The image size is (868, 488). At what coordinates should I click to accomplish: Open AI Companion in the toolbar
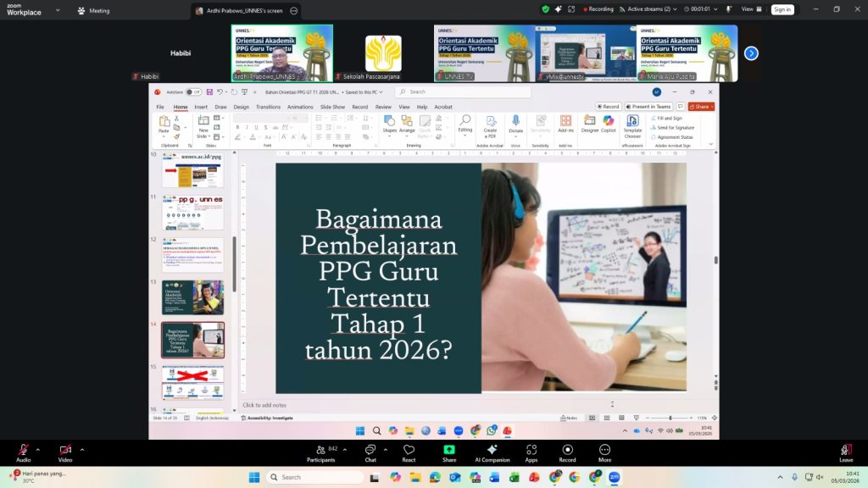[x=492, y=452]
